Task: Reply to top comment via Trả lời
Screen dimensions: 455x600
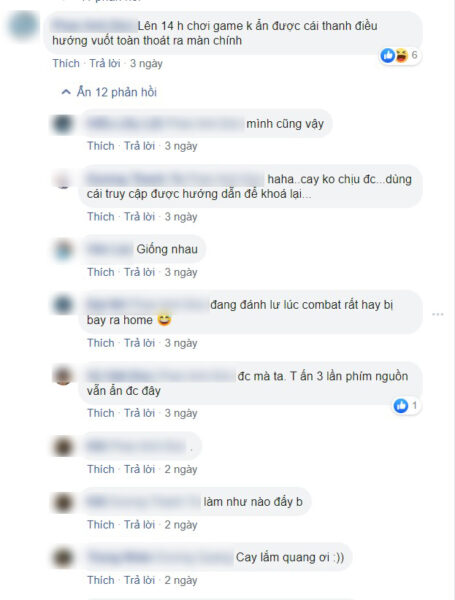Action: pos(104,63)
